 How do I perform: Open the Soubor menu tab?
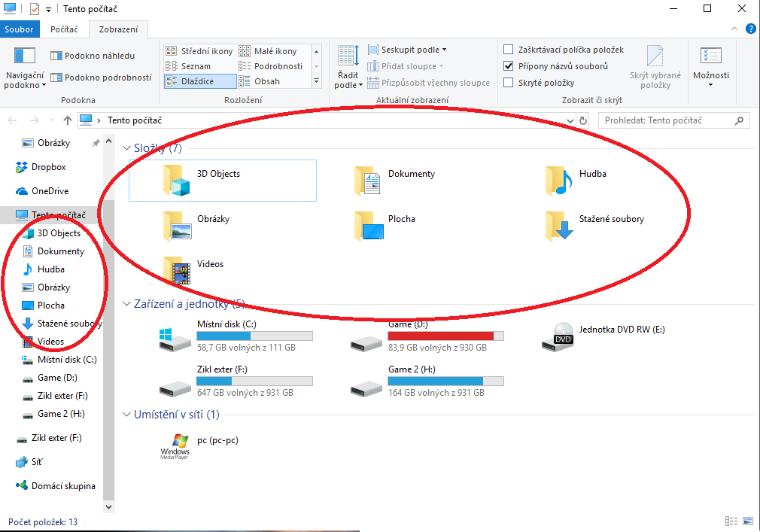[x=19, y=30]
